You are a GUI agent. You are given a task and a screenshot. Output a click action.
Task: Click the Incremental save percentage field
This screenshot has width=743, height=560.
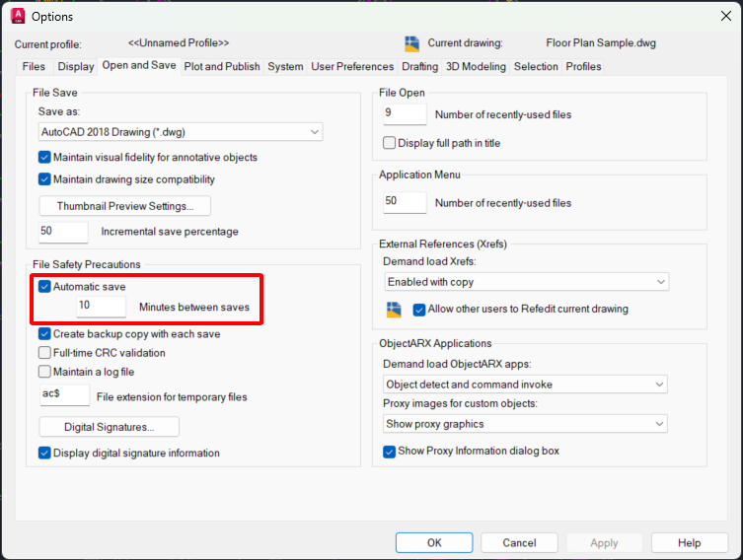63,232
